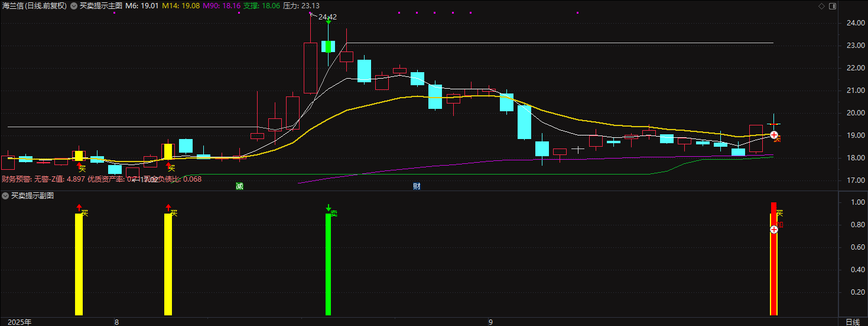This screenshot has width=868, height=326.
Task: Click the 买卖提示副图 indicator name
Action: pyautogui.click(x=32, y=195)
